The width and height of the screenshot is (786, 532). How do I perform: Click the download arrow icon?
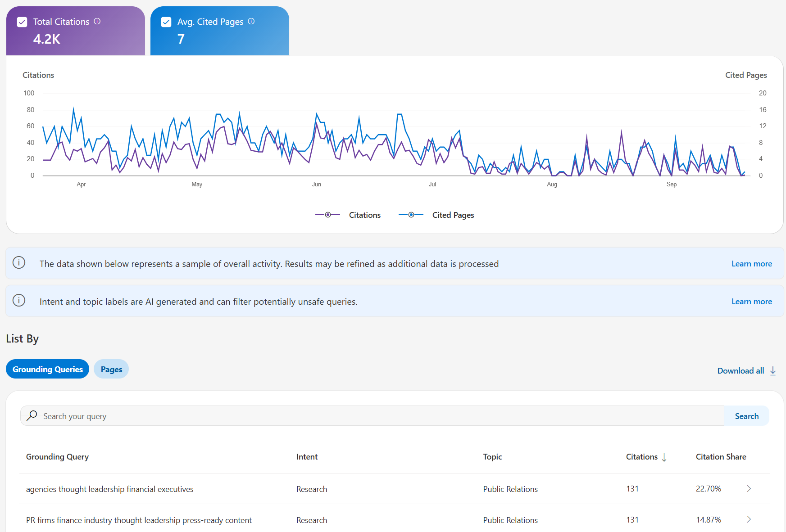tap(773, 371)
